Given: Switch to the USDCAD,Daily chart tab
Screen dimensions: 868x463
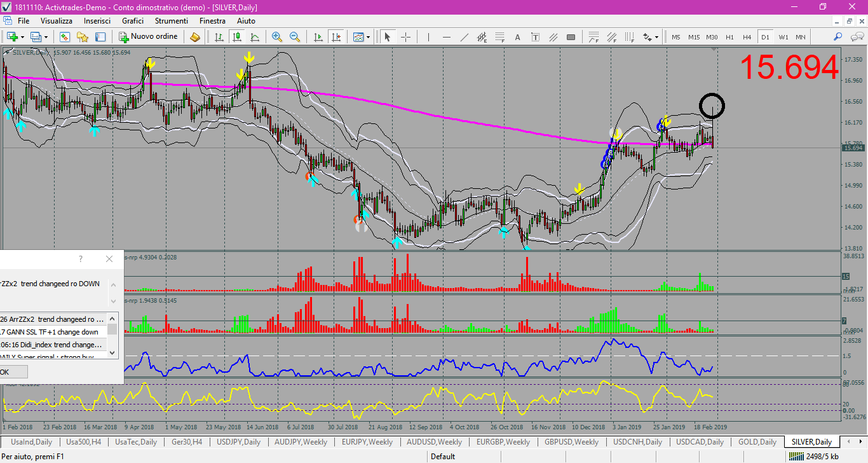Looking at the screenshot, I should [x=700, y=442].
